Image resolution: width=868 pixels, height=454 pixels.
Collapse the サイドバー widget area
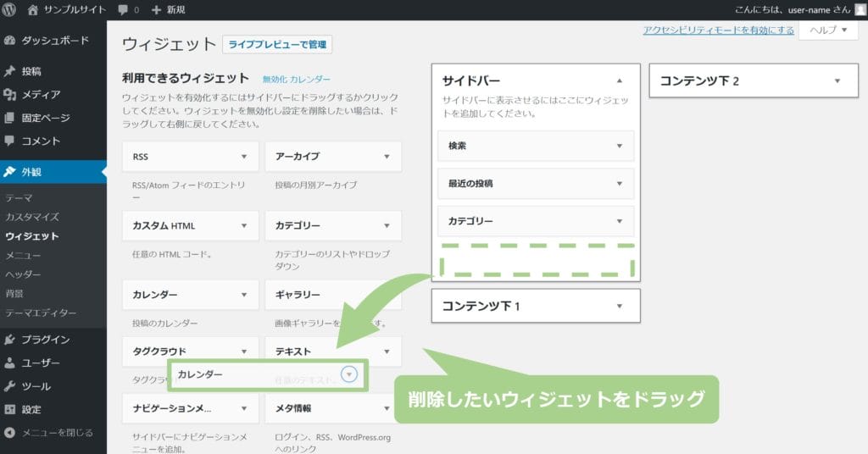point(620,80)
